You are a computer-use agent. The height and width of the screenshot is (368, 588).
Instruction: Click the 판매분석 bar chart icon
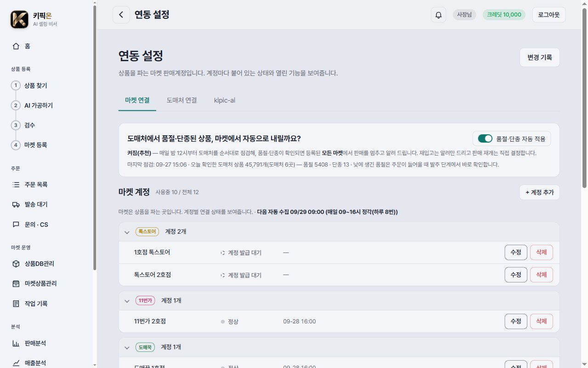(16, 343)
